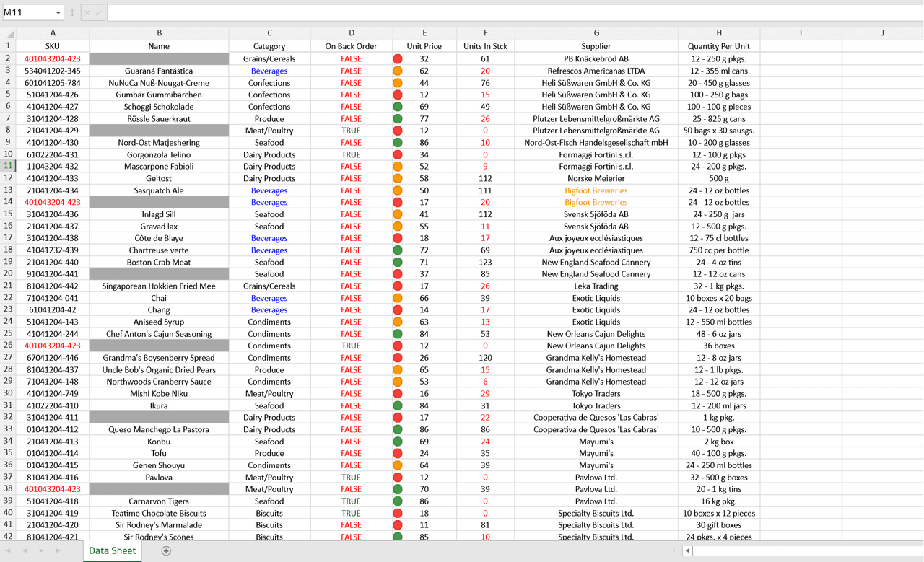Click the status circle in Sasquatch Ale row
Screen dimensions: 924x562
coord(398,190)
